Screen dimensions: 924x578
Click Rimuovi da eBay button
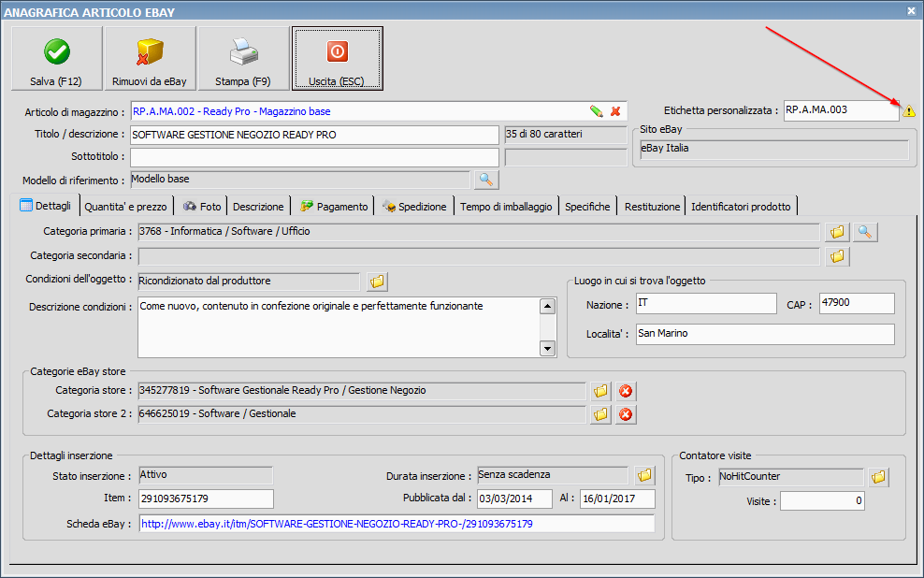click(x=149, y=58)
